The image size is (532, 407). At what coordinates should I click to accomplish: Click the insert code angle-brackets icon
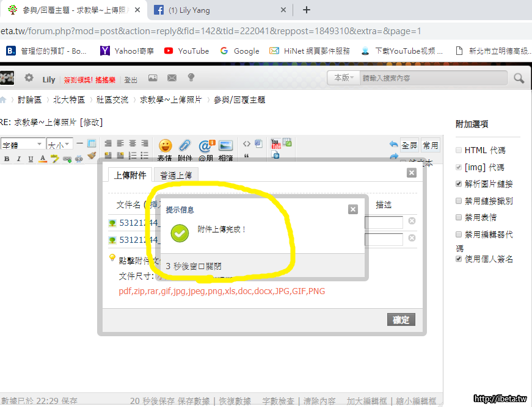click(247, 144)
